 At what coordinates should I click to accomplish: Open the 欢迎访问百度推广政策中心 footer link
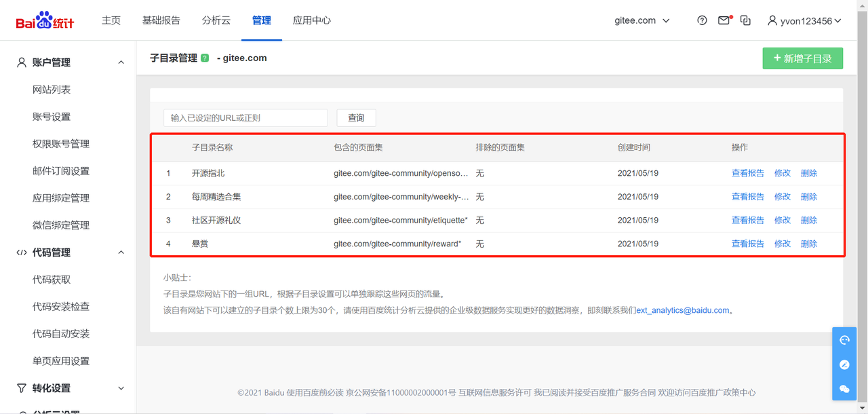click(707, 392)
